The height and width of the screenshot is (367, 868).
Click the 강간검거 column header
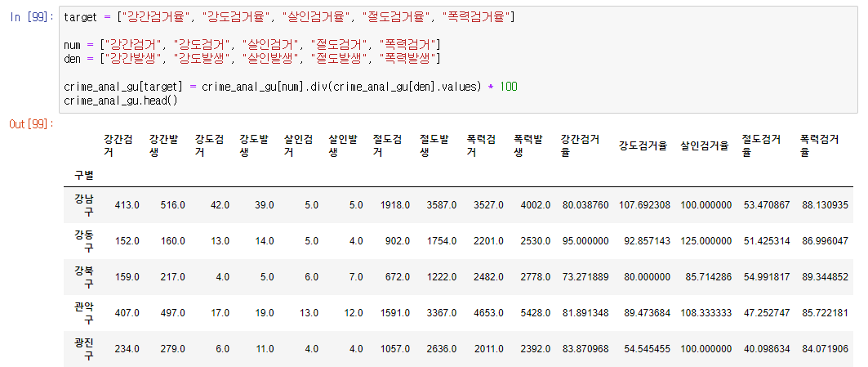[x=117, y=145]
